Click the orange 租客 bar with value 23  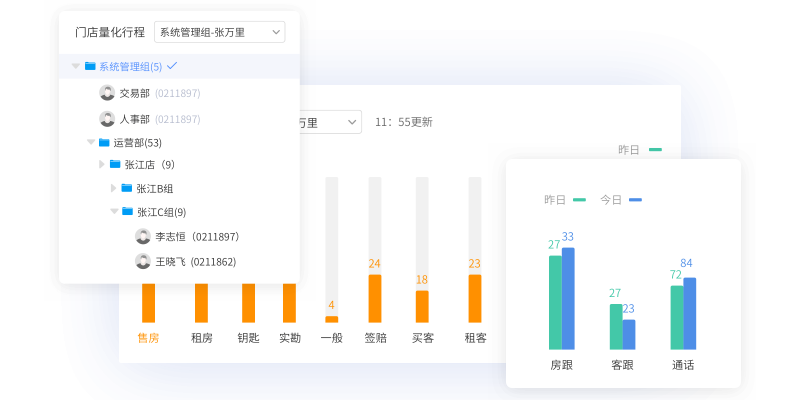pyautogui.click(x=475, y=298)
